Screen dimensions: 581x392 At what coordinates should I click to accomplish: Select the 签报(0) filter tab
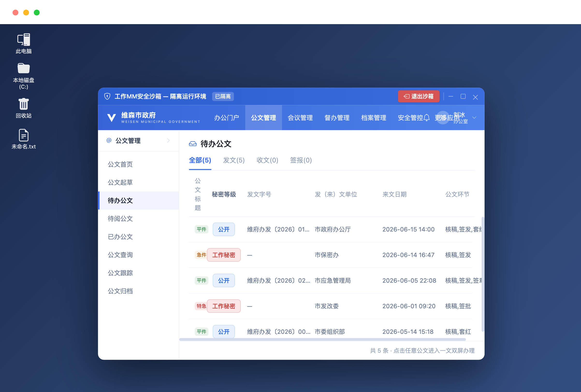[301, 160]
